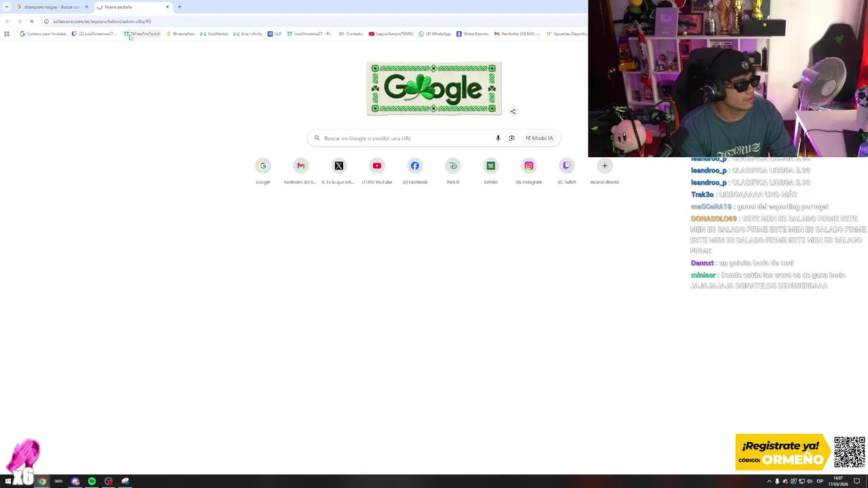Open the %FreeFireTwitch bookmark
868x488 pixels.
coord(142,34)
